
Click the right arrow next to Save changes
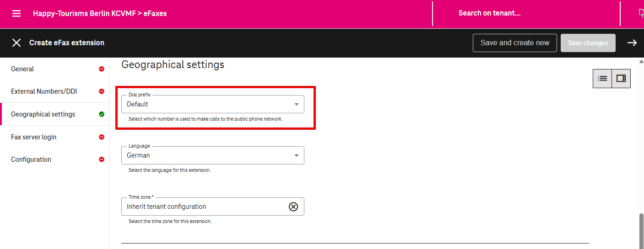pos(632,43)
